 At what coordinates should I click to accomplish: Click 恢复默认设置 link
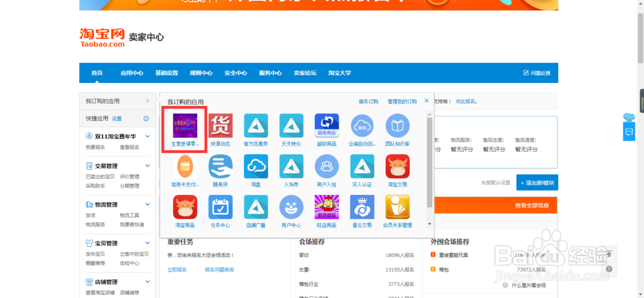[496, 183]
